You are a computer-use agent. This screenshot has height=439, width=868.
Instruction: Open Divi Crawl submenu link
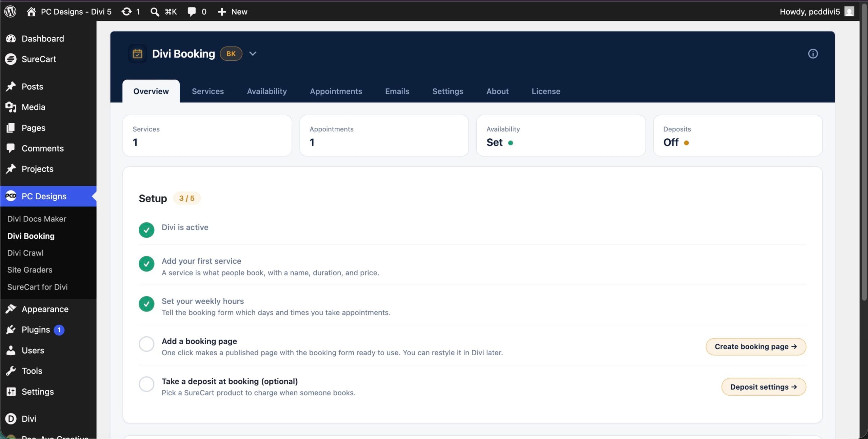point(25,253)
